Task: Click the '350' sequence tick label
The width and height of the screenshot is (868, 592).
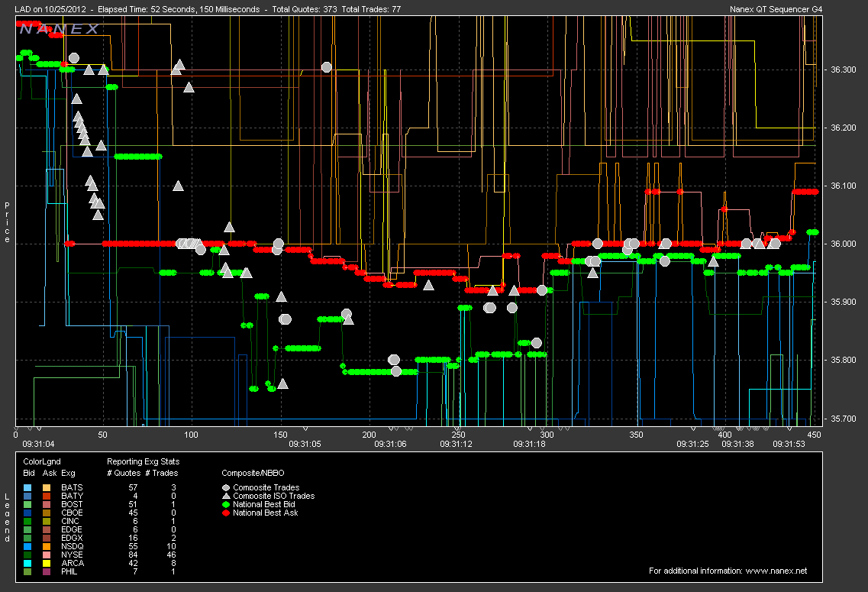Action: pyautogui.click(x=636, y=435)
